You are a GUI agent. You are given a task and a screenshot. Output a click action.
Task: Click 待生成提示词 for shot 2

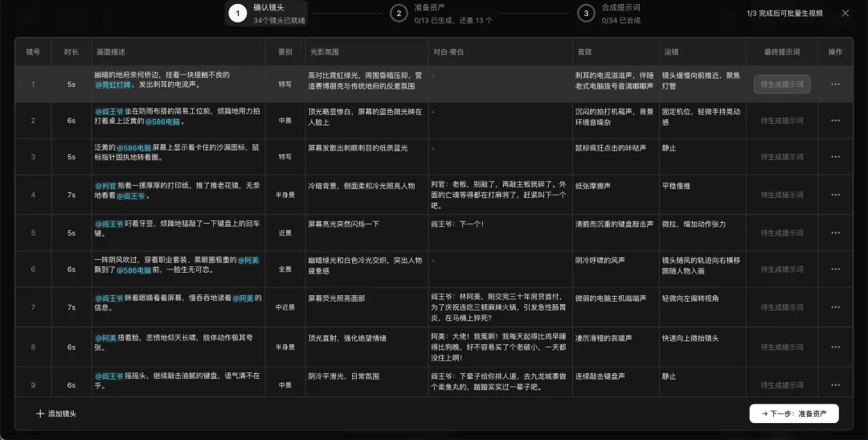click(782, 120)
